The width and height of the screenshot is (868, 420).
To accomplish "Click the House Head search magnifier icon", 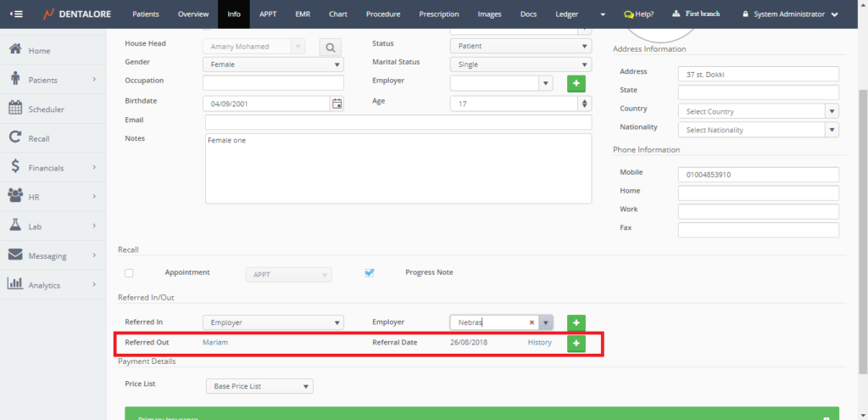I will click(329, 47).
